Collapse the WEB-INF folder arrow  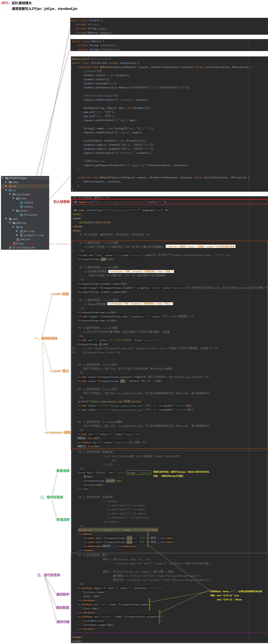(x=10, y=223)
